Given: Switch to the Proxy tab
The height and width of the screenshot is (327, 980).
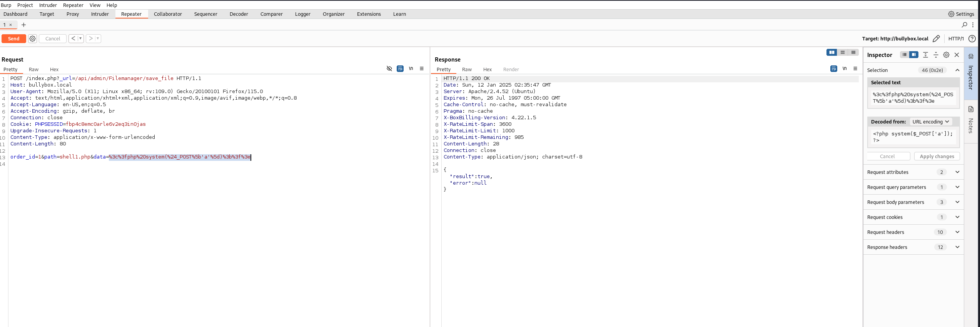Looking at the screenshot, I should [x=73, y=14].
